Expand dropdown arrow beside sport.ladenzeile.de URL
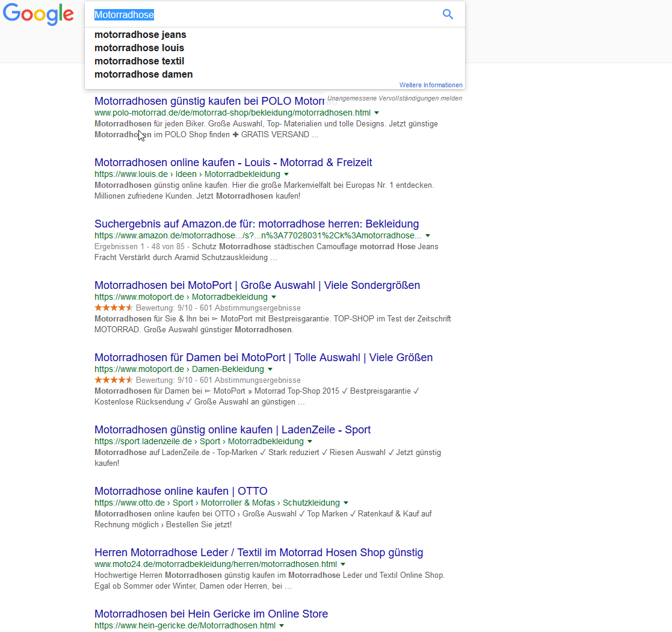This screenshot has width=672, height=632. 310,441
